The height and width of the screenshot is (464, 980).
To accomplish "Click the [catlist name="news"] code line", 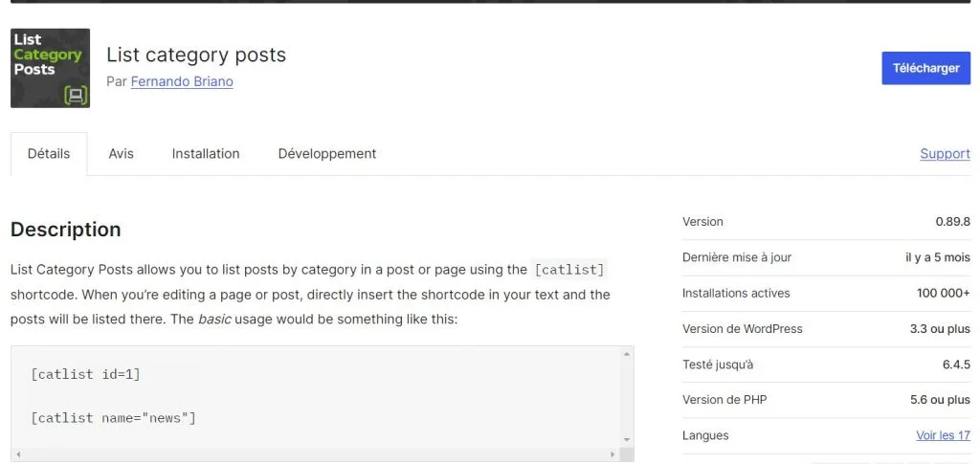I will click(x=113, y=418).
